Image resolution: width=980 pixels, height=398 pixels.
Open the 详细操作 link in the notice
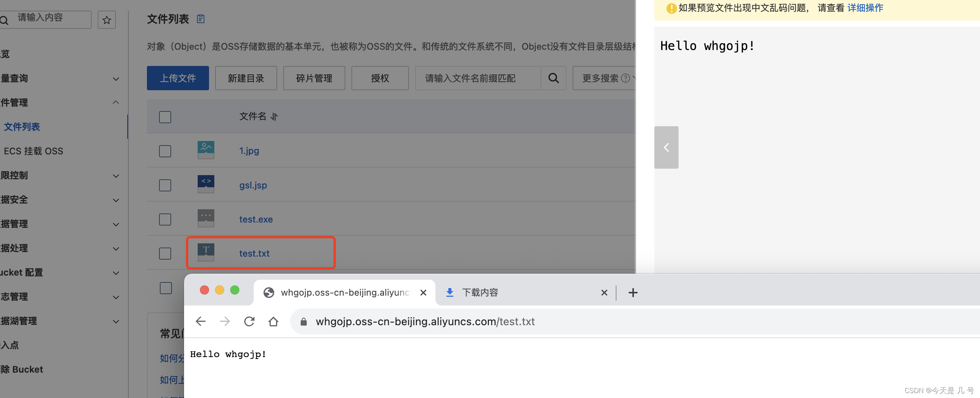[x=865, y=8]
